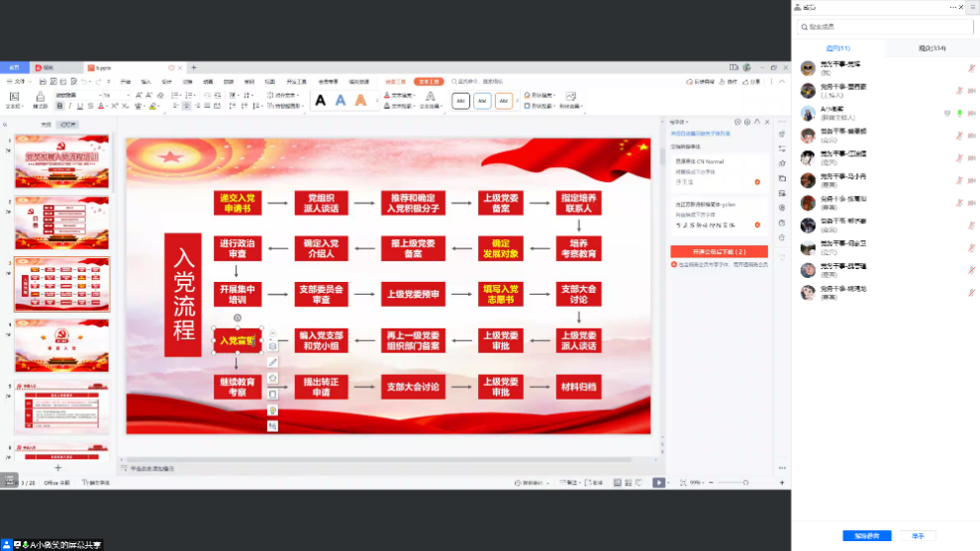Toggle Bold formatting

(59, 106)
